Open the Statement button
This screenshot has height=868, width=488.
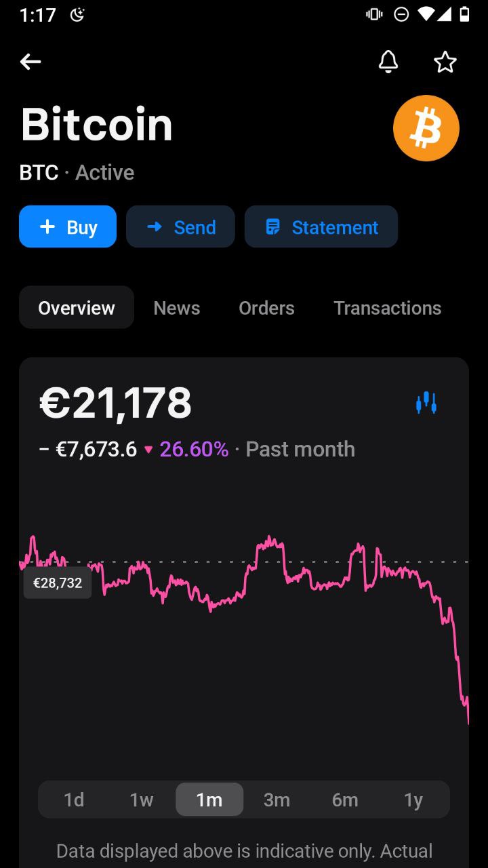(x=321, y=227)
